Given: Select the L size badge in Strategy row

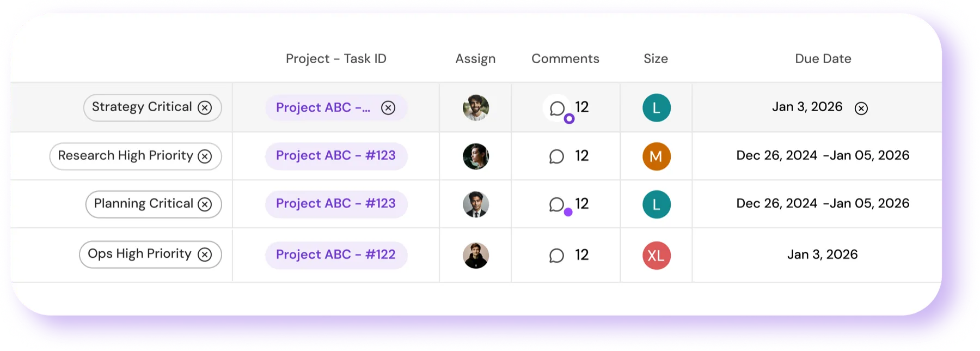Looking at the screenshot, I should click(x=657, y=108).
